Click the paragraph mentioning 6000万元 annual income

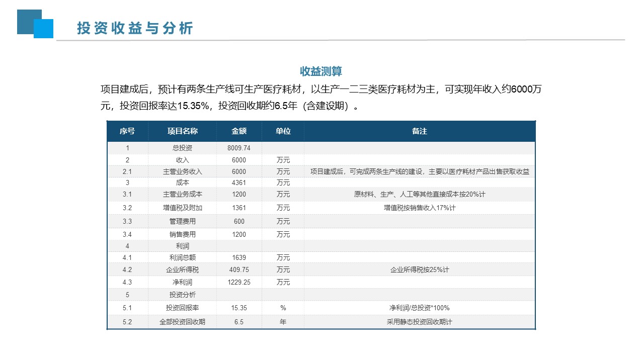[321, 98]
